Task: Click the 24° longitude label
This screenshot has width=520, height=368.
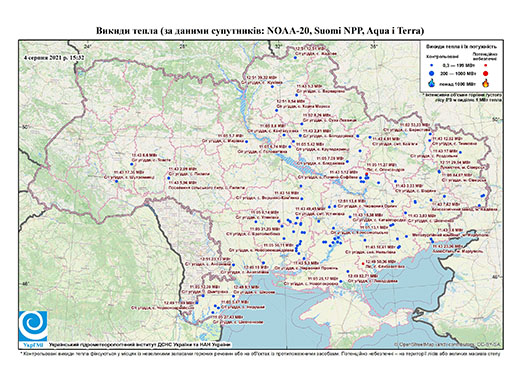Action: pos(88,46)
